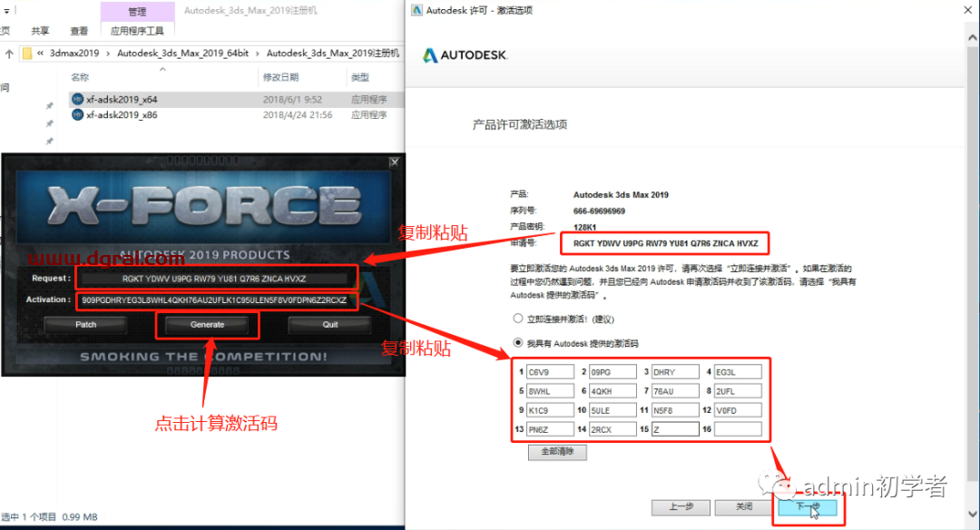Open the 管理 ribbon tab in Explorer
Image resolution: width=980 pixels, height=530 pixels.
[138, 11]
